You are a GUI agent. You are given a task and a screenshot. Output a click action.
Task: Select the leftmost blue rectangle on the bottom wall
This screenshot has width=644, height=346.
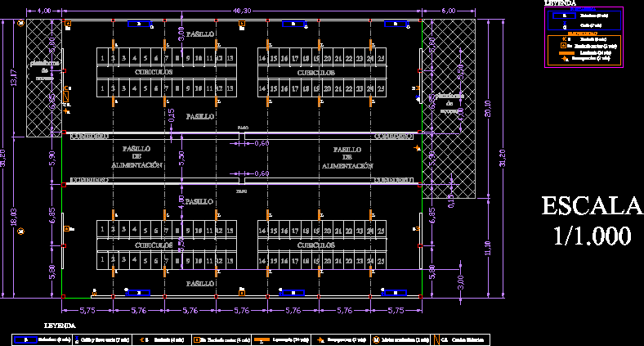(x=138, y=293)
